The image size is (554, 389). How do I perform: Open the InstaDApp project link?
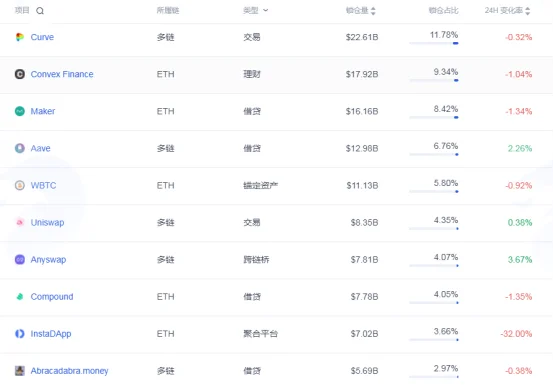click(x=51, y=334)
